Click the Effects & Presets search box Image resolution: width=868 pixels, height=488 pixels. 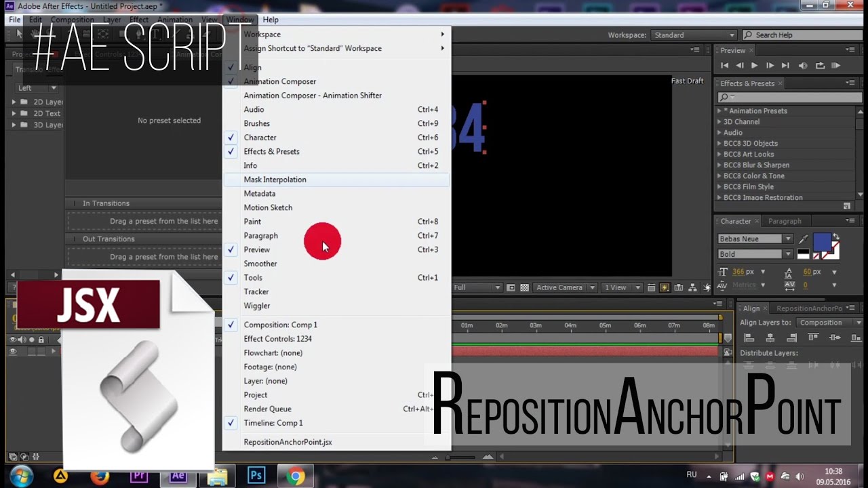790,97
